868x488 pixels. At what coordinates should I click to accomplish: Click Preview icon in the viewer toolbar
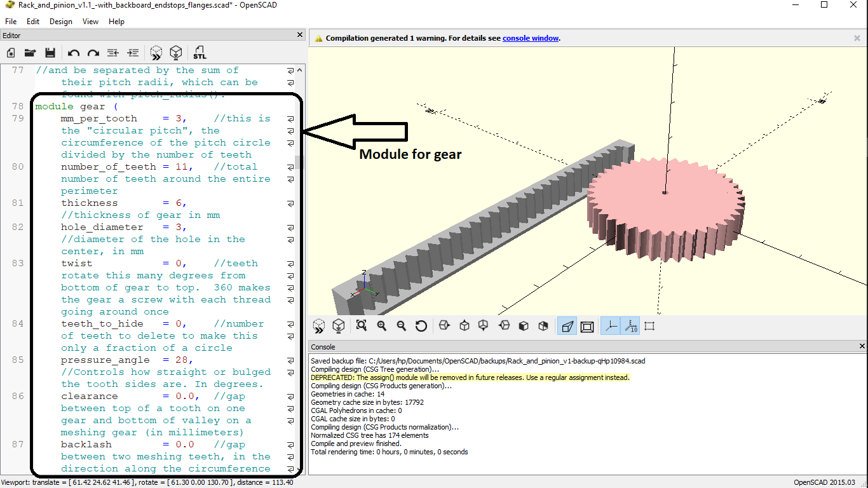(319, 326)
